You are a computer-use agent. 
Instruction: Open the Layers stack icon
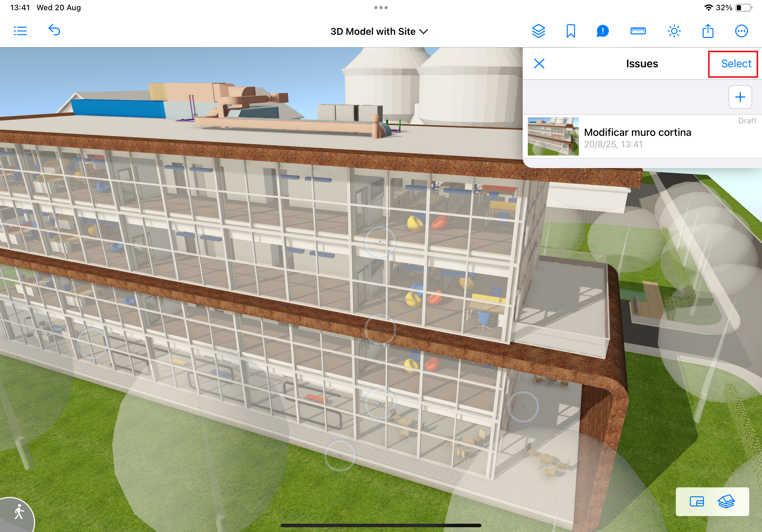[x=538, y=31]
